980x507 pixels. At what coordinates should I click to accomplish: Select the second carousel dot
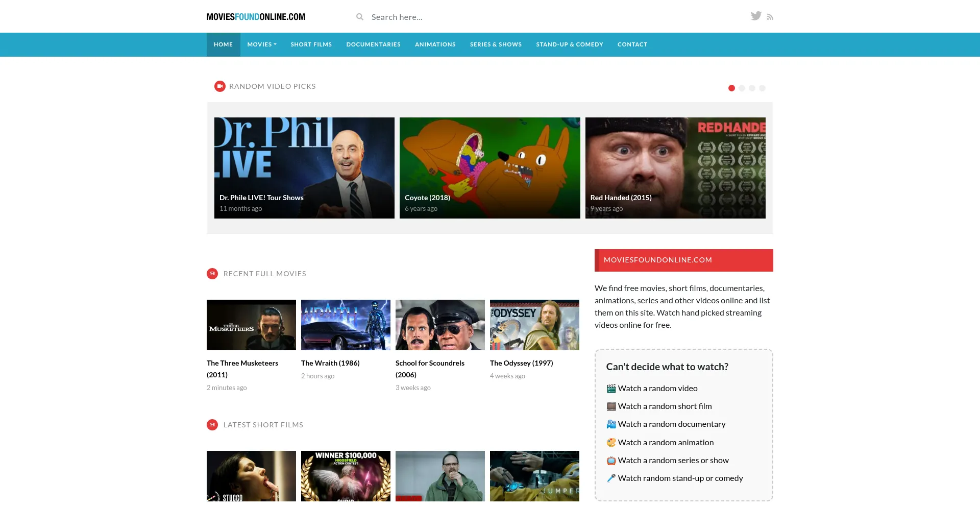coord(742,88)
